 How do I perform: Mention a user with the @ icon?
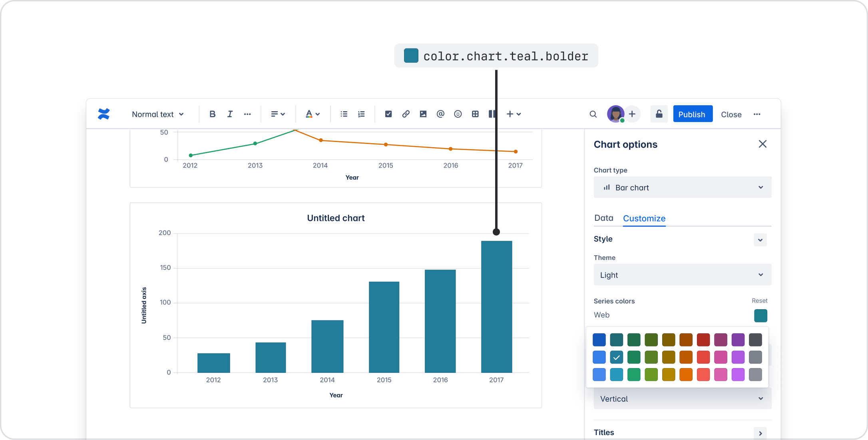point(440,114)
